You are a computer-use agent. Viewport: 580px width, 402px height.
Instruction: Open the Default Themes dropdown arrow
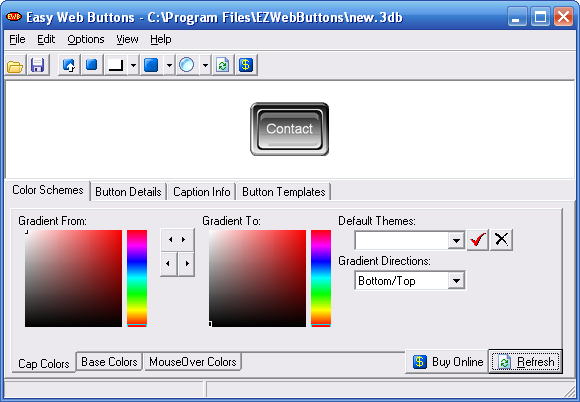456,241
